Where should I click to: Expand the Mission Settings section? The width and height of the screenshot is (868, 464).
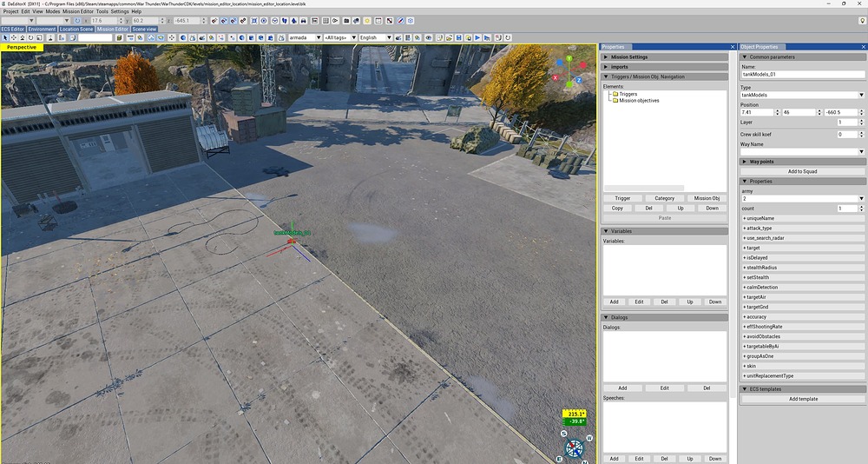665,57
